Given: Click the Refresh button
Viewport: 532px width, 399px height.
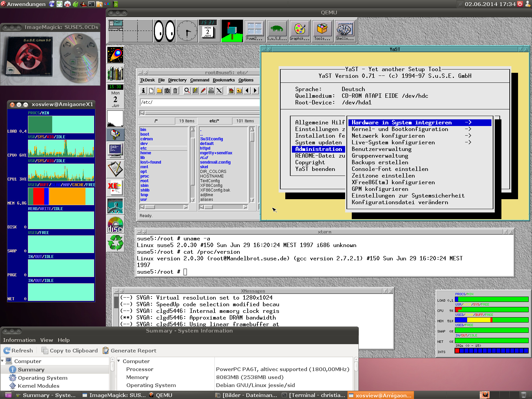Looking at the screenshot, I should tap(18, 350).
